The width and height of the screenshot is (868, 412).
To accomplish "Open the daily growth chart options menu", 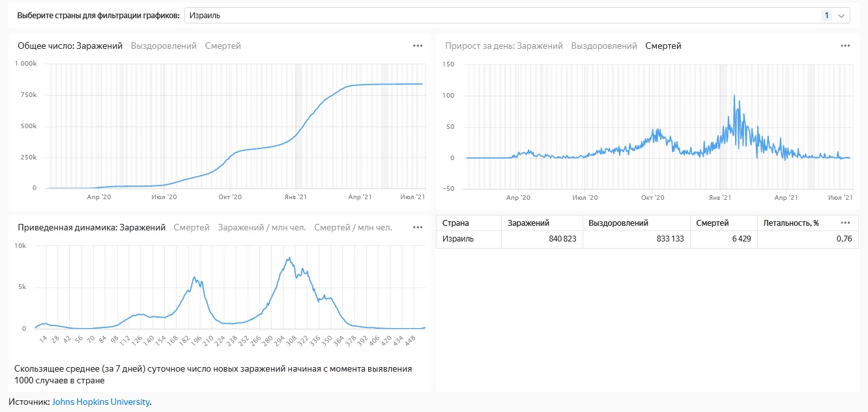I will (x=845, y=46).
